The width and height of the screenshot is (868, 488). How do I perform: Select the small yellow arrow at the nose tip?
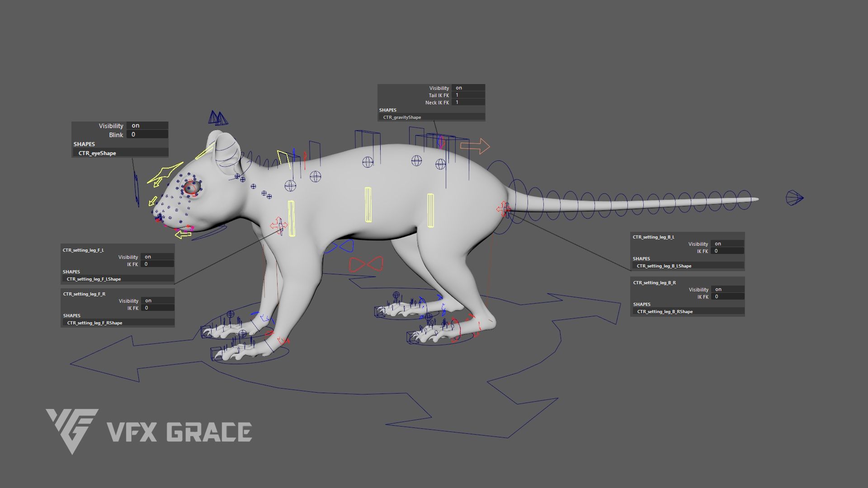[153, 201]
